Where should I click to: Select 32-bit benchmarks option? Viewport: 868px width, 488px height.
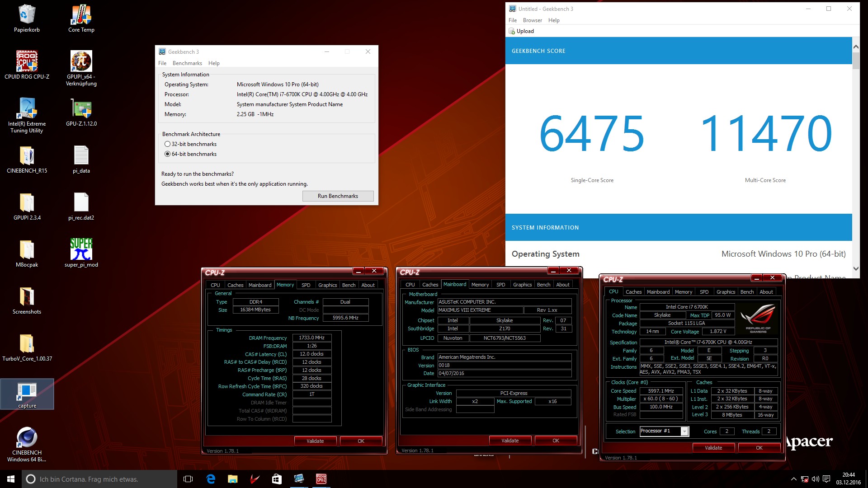190,144
